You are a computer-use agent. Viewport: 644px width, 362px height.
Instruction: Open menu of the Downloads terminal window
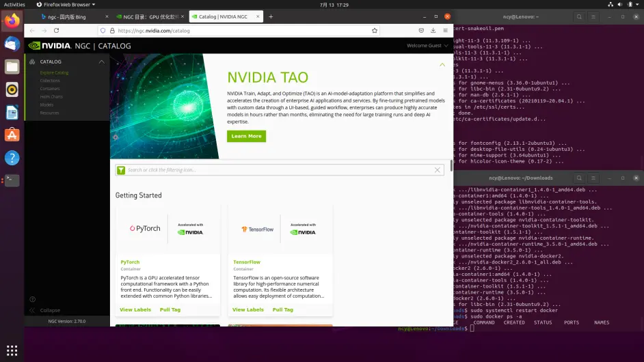coord(593,178)
